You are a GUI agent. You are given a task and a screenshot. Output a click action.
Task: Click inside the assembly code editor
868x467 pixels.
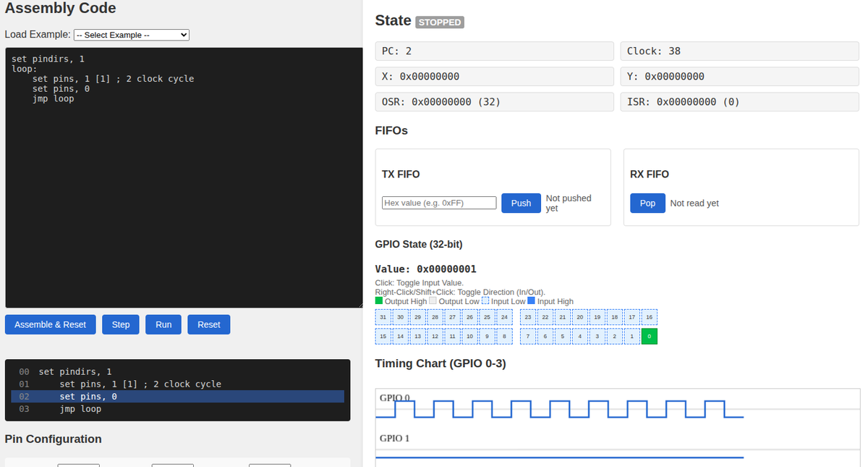pos(184,177)
